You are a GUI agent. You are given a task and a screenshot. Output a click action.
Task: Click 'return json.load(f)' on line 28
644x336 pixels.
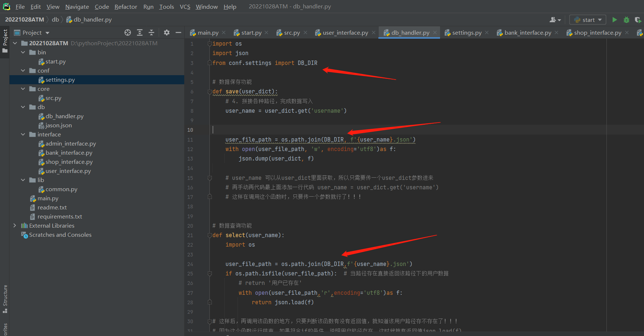(x=283, y=302)
